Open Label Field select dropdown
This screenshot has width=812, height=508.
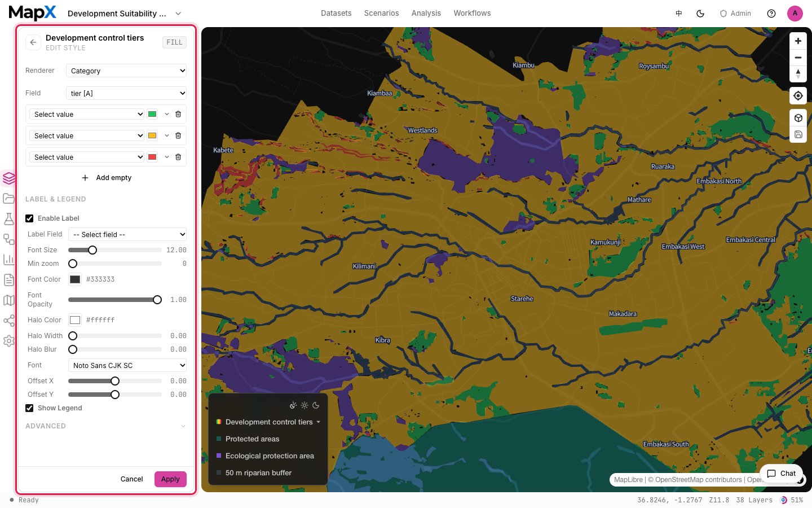127,234
